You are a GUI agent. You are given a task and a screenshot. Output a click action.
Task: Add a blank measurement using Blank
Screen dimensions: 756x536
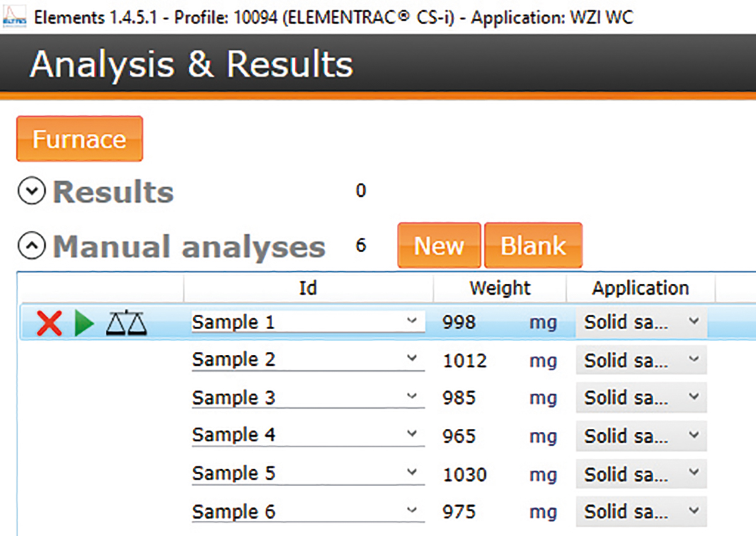coord(533,245)
